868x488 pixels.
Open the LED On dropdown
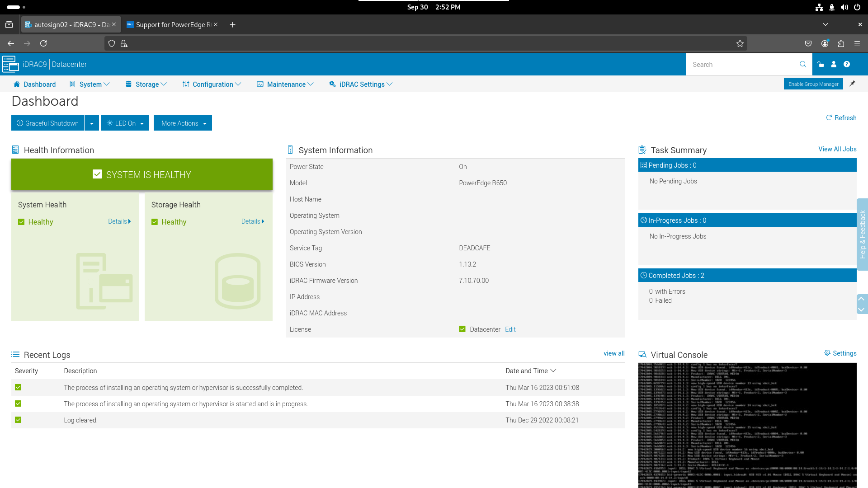click(x=125, y=123)
